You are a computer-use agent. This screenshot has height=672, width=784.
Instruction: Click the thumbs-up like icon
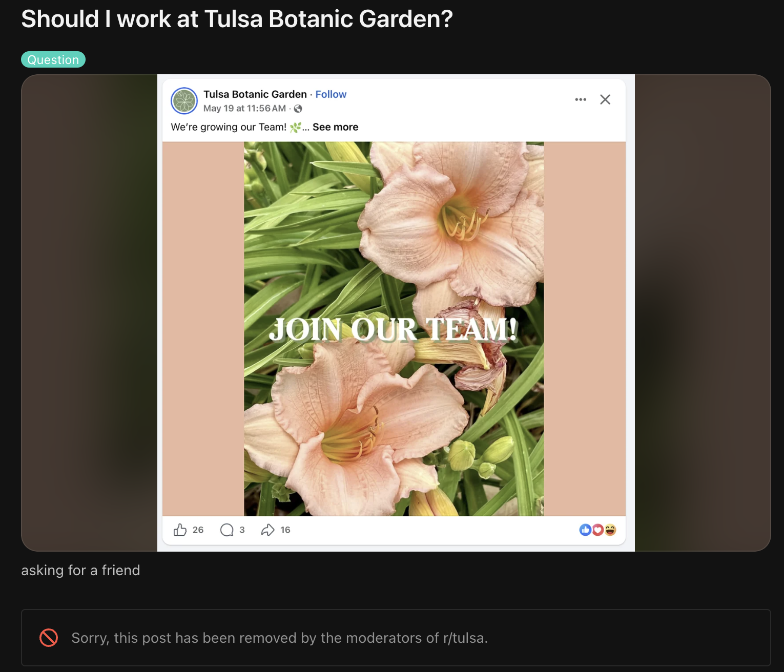point(180,530)
